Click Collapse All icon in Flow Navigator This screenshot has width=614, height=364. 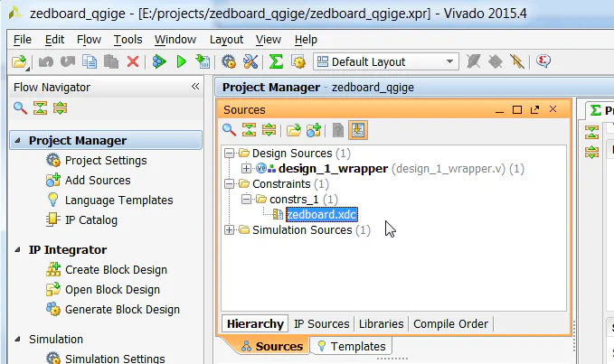[x=40, y=108]
